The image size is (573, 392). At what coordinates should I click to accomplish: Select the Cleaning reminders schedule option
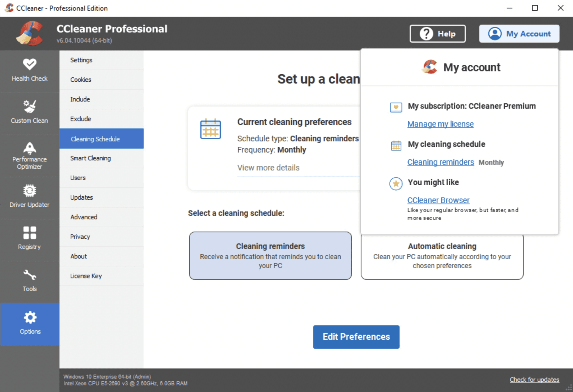(x=270, y=255)
